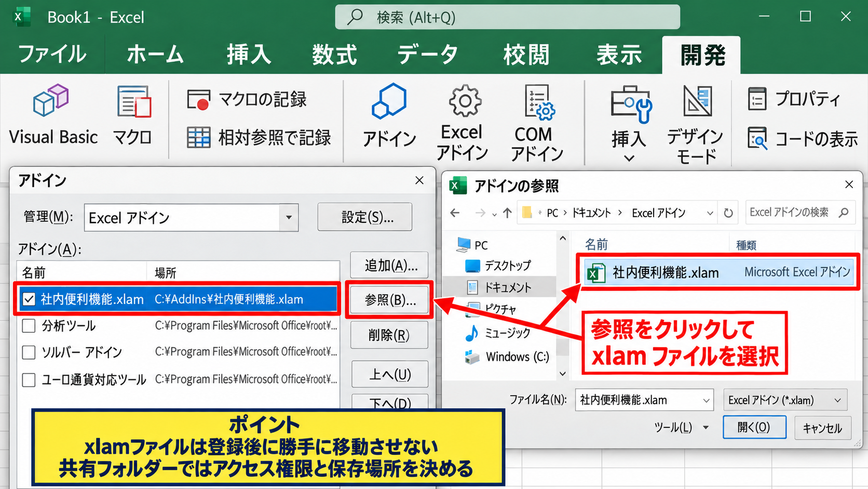Click the Excel アドインの検索 search field
Screen dimensions: 868x489
(799, 213)
